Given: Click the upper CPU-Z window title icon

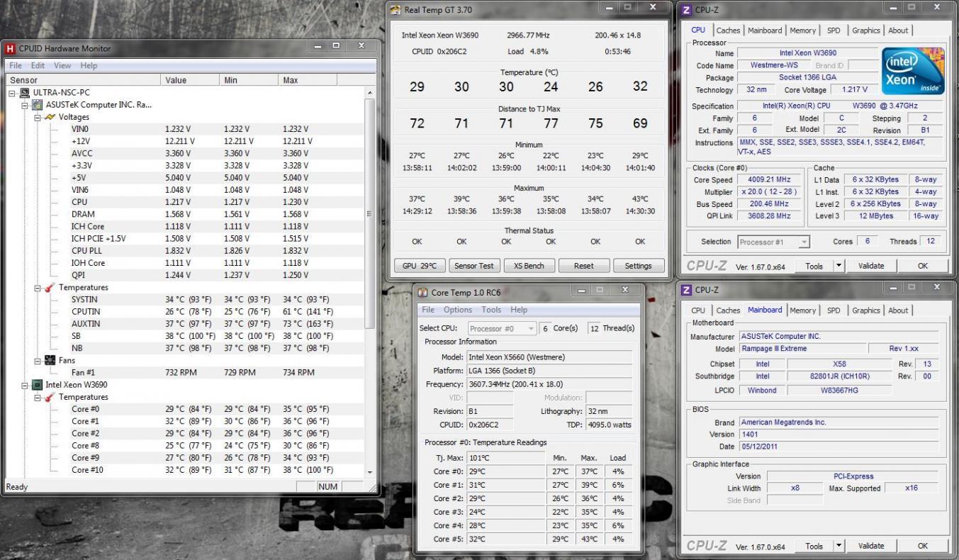Looking at the screenshot, I should [686, 10].
